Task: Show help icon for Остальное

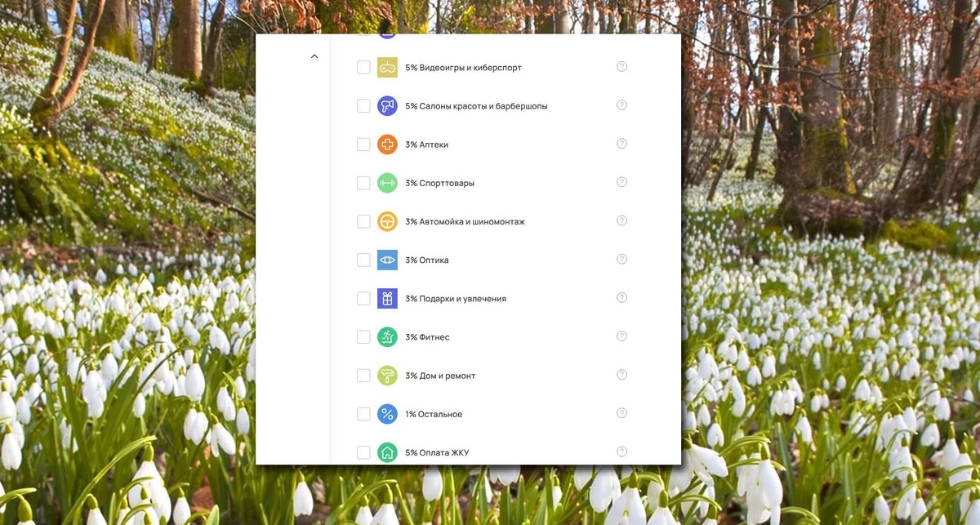Action: [621, 413]
